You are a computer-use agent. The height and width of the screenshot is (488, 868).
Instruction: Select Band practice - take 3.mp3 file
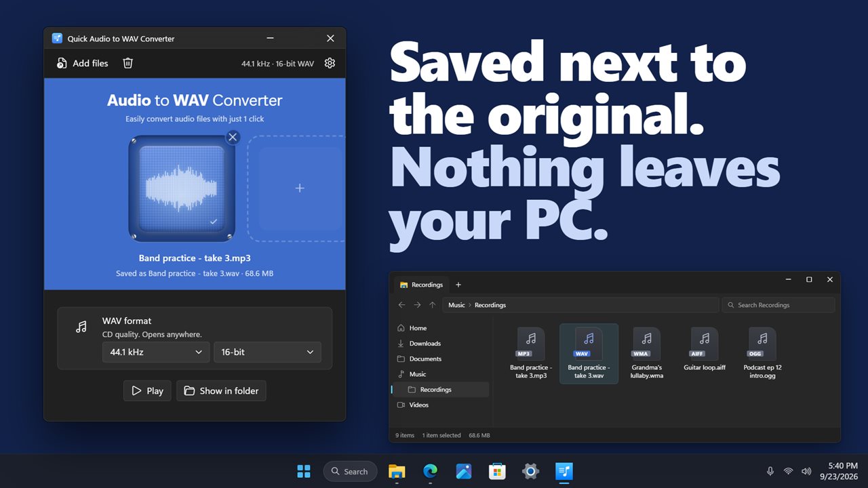[x=531, y=353]
